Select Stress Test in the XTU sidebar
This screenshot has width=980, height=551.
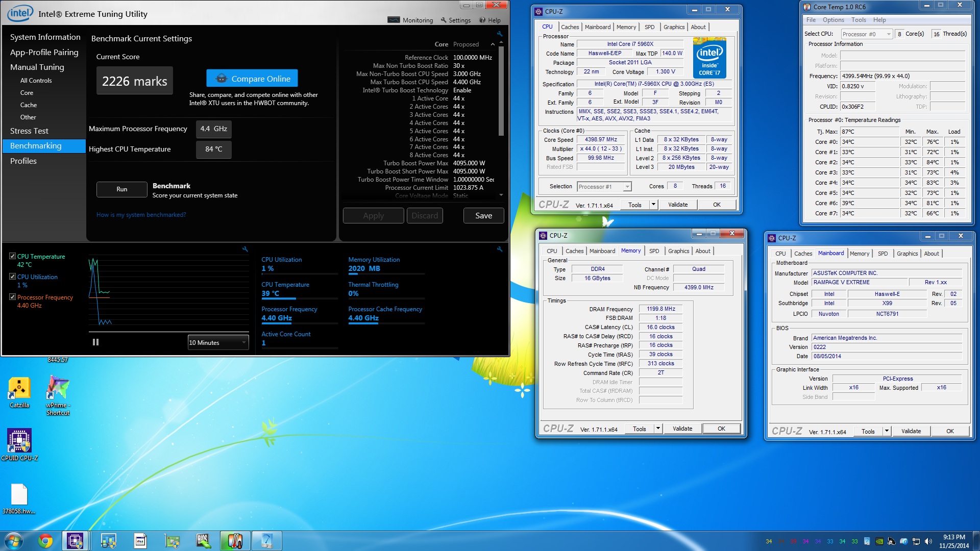coord(29,131)
